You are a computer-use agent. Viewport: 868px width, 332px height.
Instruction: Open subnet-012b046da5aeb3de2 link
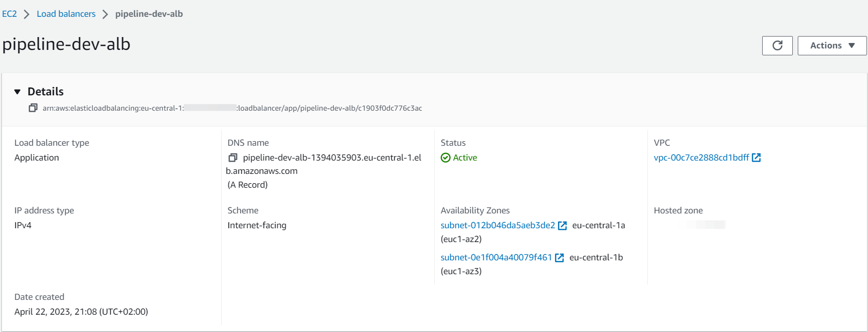[x=498, y=225]
